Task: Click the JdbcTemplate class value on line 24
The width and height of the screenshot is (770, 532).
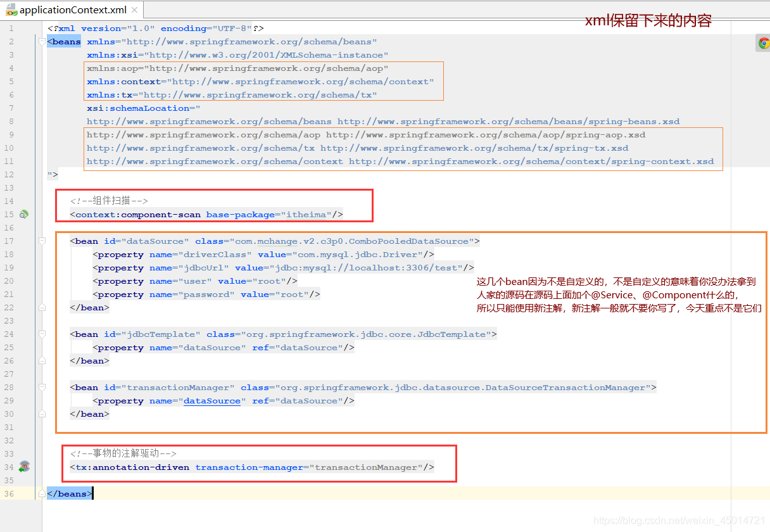Action: coord(366,334)
